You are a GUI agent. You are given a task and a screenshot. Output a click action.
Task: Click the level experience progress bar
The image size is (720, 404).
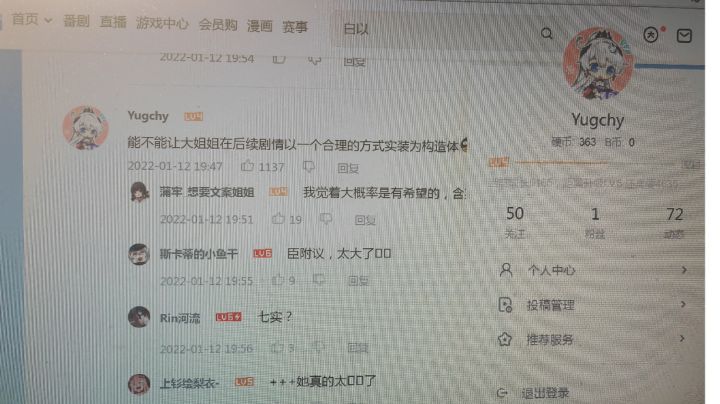click(x=597, y=162)
